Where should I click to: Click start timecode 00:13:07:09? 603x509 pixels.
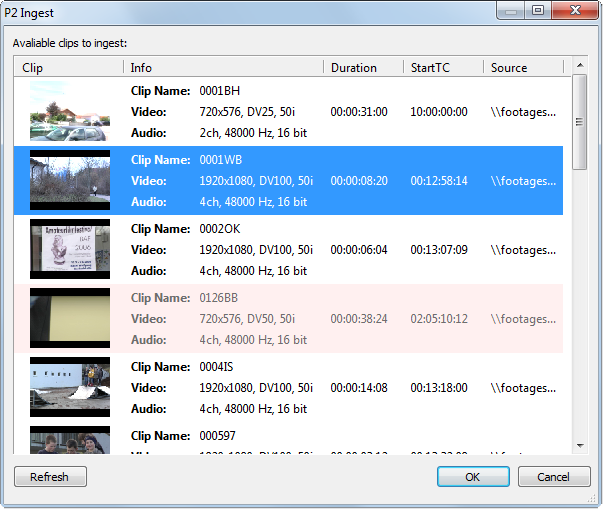coord(439,250)
